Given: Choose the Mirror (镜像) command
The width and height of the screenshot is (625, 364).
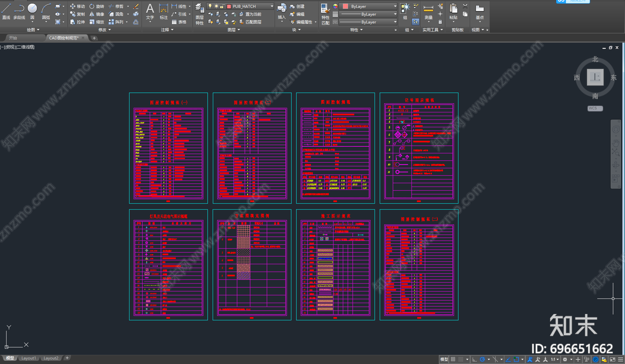Looking at the screenshot, I should pyautogui.click(x=96, y=14).
